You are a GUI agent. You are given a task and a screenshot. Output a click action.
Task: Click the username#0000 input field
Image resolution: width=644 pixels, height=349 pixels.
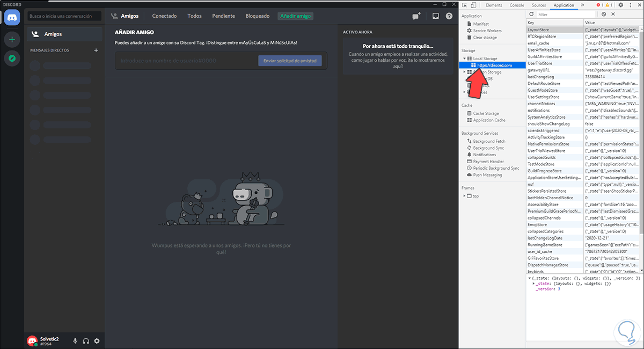tap(186, 61)
